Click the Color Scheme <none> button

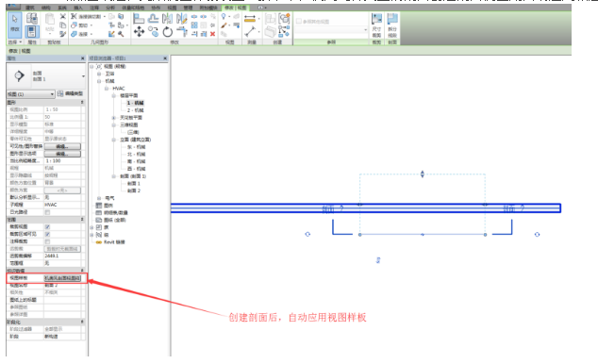(x=62, y=190)
